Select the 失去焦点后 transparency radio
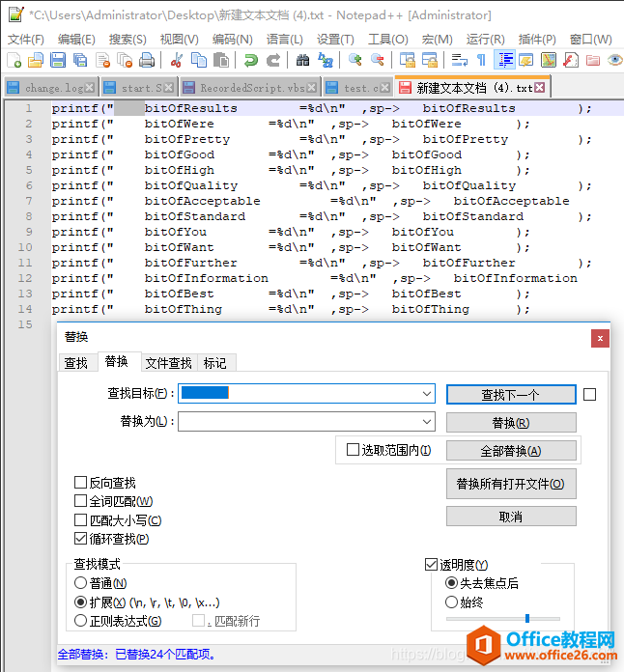The width and height of the screenshot is (624, 672). [x=451, y=583]
